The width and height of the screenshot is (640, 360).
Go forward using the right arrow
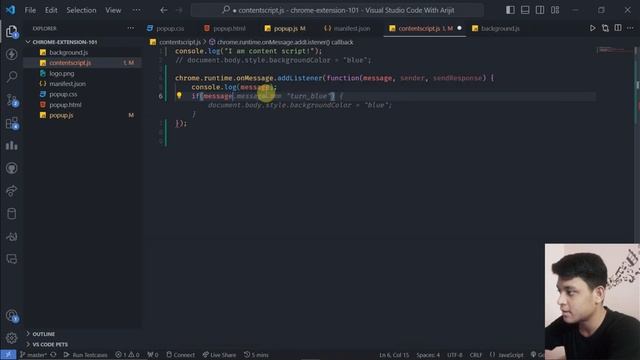click(x=179, y=10)
